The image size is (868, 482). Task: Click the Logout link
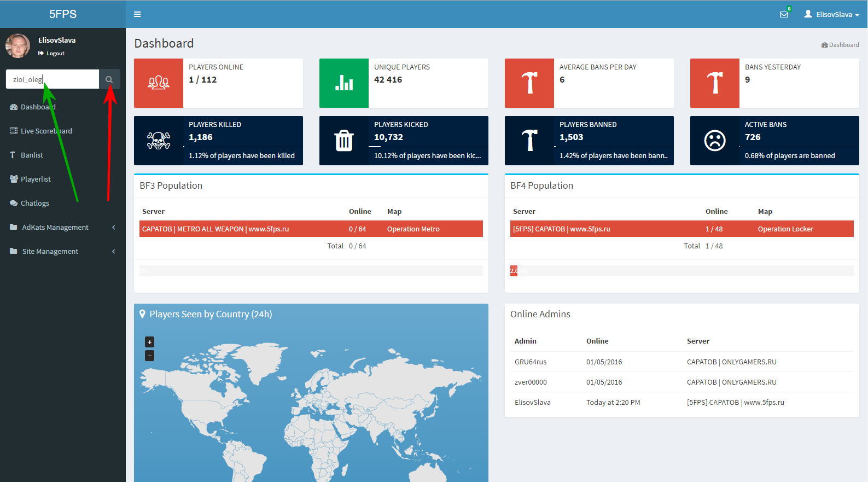51,54
